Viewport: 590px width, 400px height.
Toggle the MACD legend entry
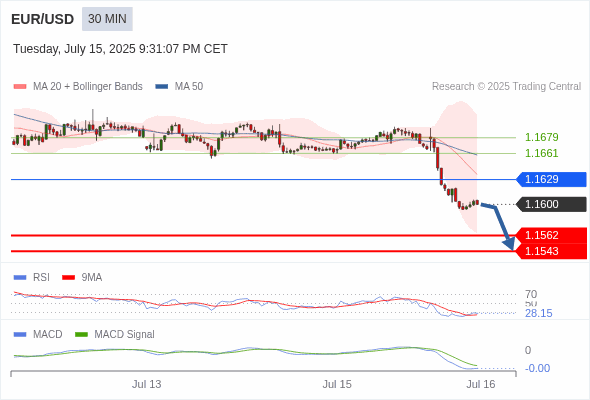(38, 334)
